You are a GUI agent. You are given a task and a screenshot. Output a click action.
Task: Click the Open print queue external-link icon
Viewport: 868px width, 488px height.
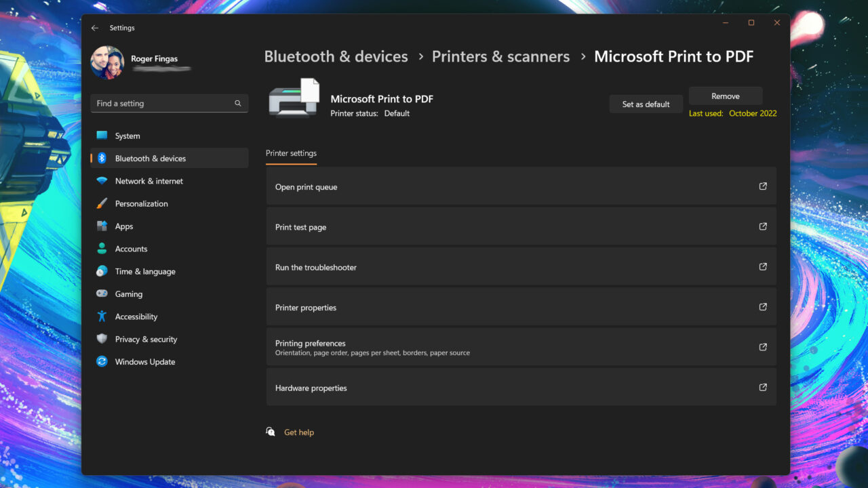click(x=763, y=186)
